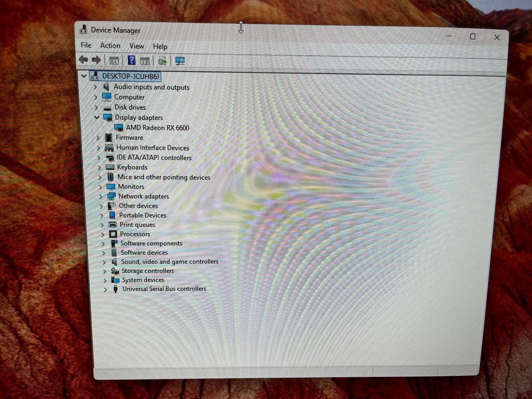The width and height of the screenshot is (532, 399).
Task: Expand the Print queues category
Action: 102,225
